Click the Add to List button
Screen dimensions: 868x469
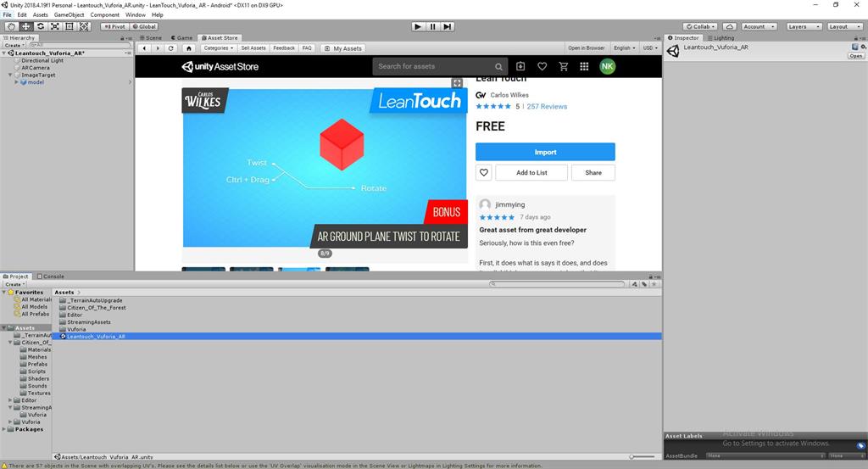[x=531, y=173]
